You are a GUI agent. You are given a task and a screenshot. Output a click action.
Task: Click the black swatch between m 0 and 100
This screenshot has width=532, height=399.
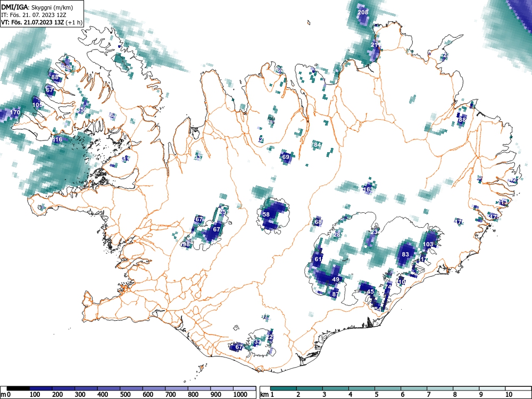[x=18, y=388]
